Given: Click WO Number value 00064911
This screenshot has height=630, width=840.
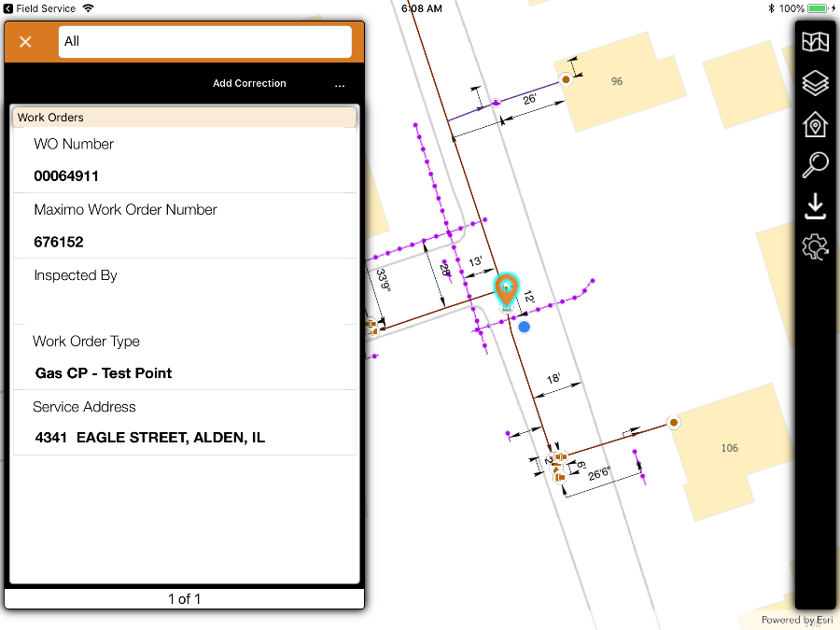Looking at the screenshot, I should coord(66,176).
